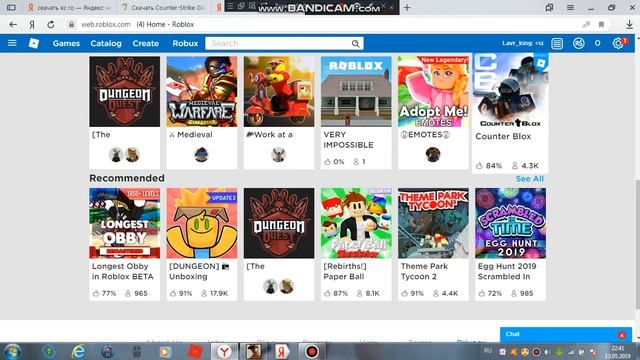Open the Robux currency icon
The height and width of the screenshot is (360, 640).
click(578, 43)
